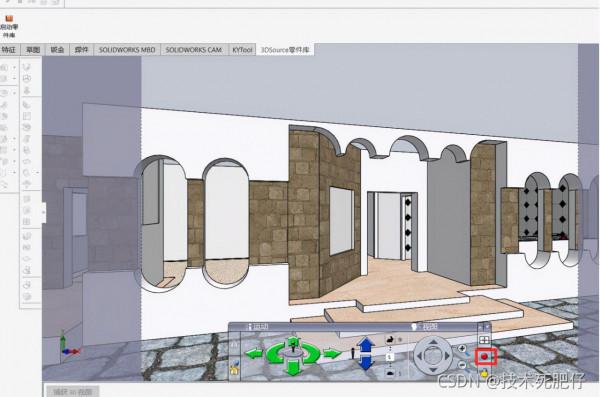600x397 pixels.
Task: Toggle the yellow lock icon below record button
Action: click(x=484, y=372)
